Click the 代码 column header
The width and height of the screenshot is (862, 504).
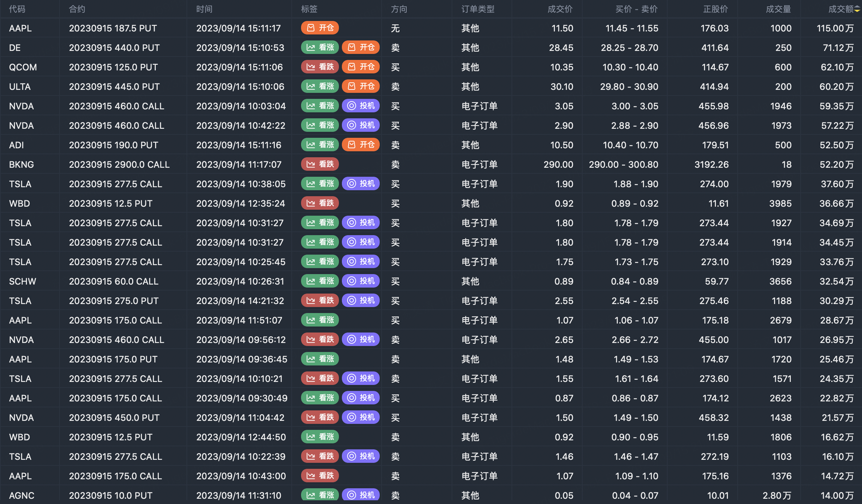(17, 9)
